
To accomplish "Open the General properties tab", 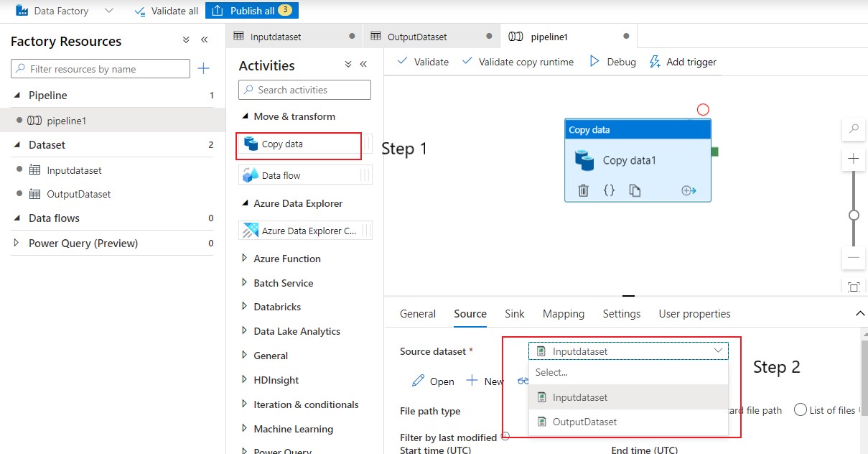I will (x=418, y=314).
